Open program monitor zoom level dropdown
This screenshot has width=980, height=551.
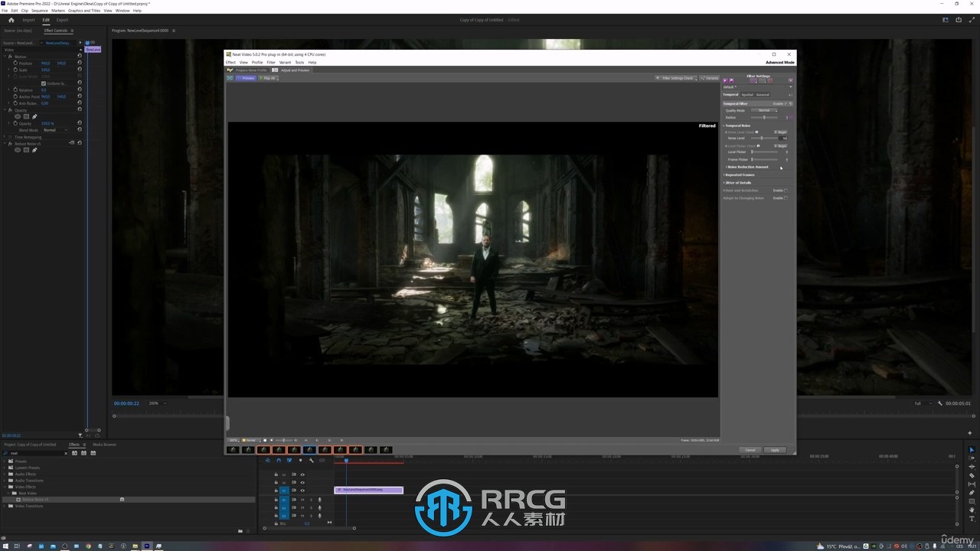click(157, 403)
